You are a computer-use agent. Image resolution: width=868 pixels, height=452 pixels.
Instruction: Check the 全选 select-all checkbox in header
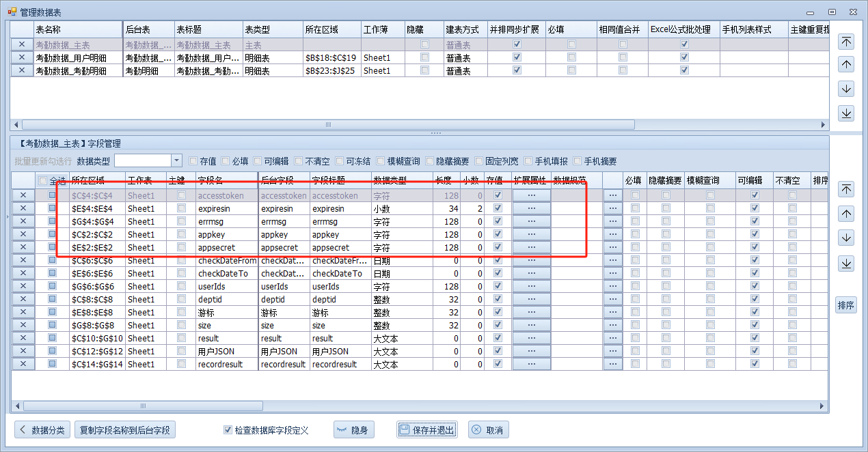click(43, 181)
